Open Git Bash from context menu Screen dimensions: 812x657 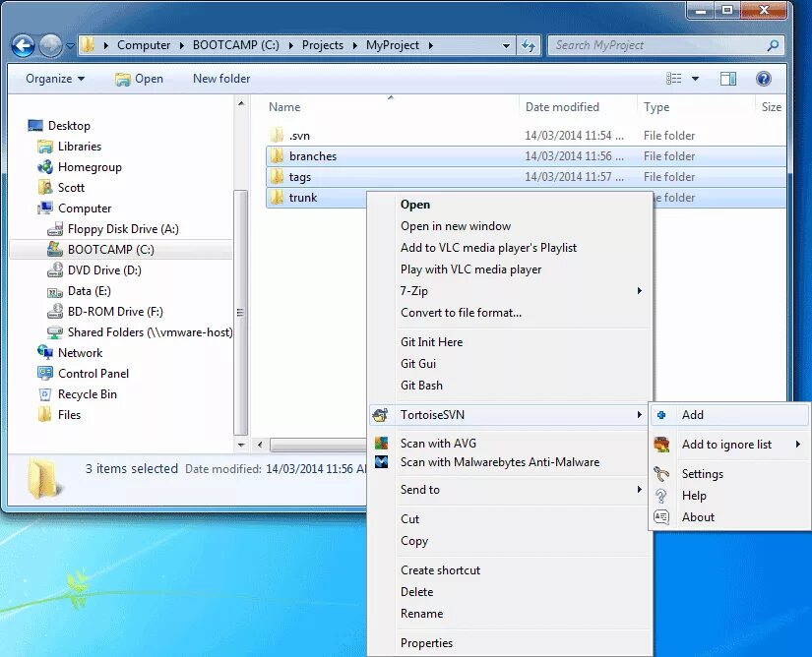click(x=420, y=386)
